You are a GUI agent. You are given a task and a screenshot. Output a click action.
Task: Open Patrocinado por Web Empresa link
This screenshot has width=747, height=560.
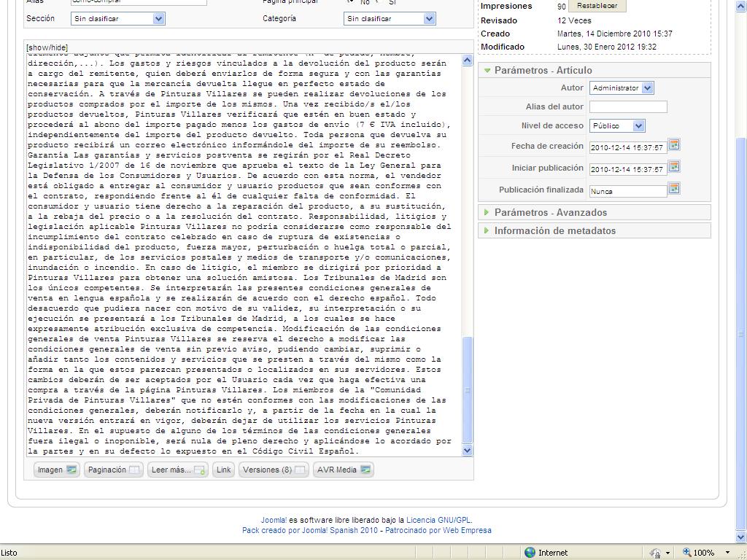(438, 530)
